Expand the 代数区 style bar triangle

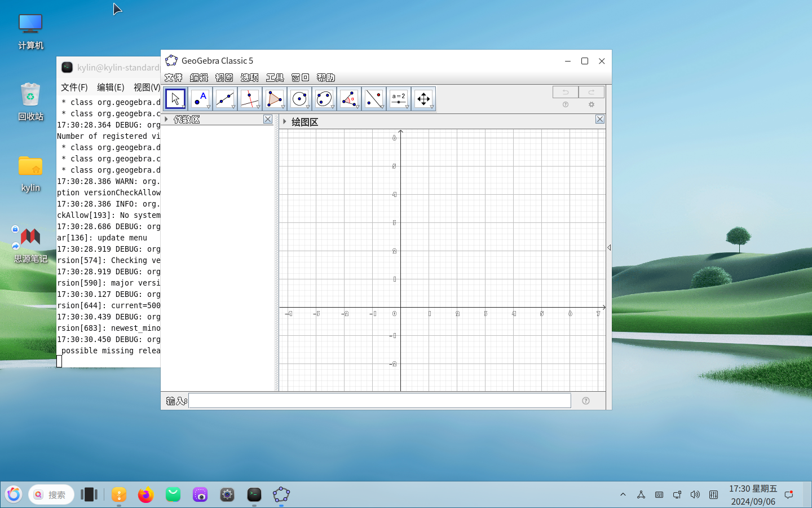point(166,119)
